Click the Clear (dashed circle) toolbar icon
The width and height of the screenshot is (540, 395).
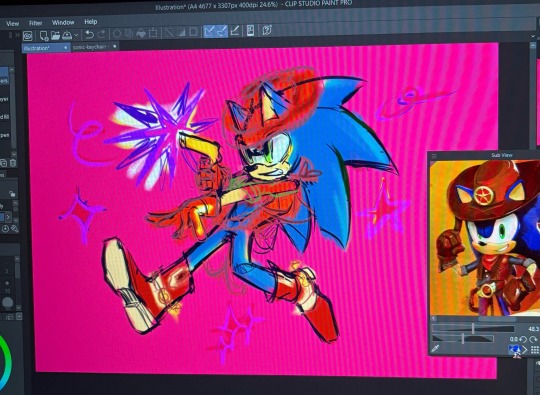click(117, 34)
